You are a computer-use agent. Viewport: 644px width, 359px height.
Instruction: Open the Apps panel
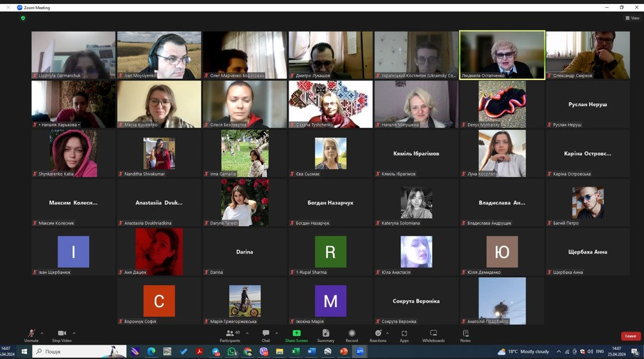[x=404, y=335]
